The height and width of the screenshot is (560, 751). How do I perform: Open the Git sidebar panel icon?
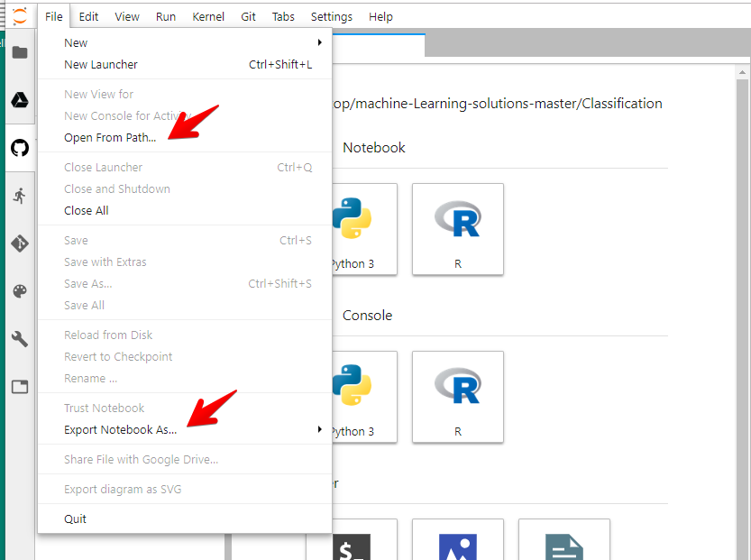[x=20, y=243]
